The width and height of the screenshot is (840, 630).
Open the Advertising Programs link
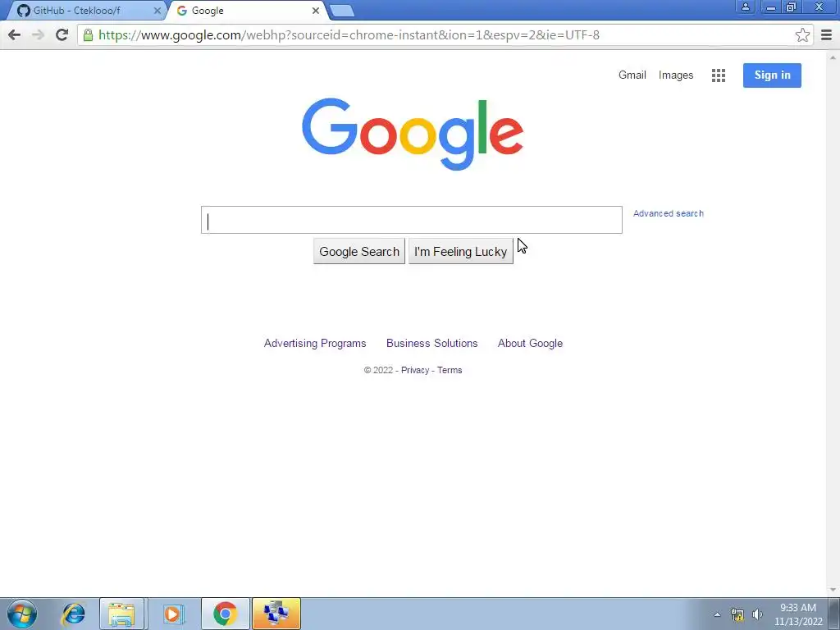pos(315,344)
